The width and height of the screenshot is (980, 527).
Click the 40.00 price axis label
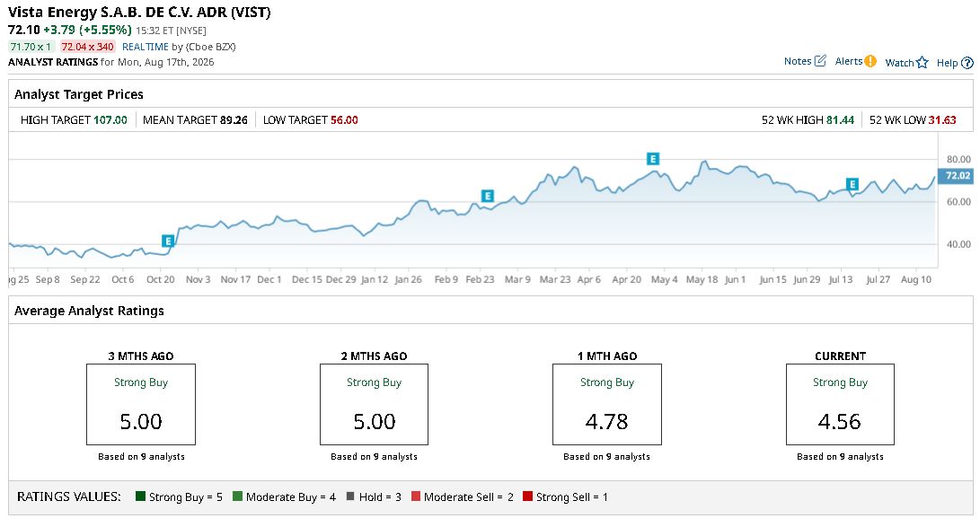pyautogui.click(x=958, y=244)
